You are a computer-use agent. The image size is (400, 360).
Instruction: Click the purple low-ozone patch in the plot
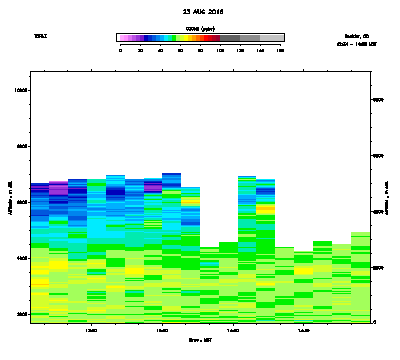(58, 189)
